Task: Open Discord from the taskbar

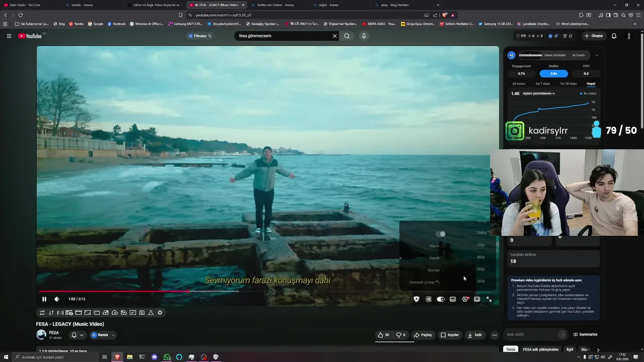Action: coord(154,357)
